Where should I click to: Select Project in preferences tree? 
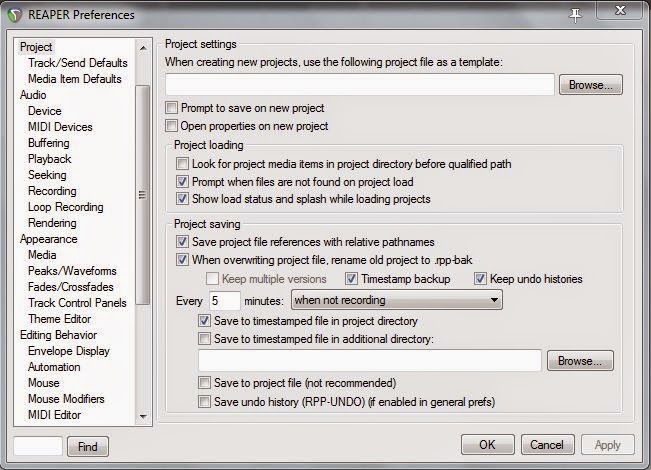pos(36,47)
